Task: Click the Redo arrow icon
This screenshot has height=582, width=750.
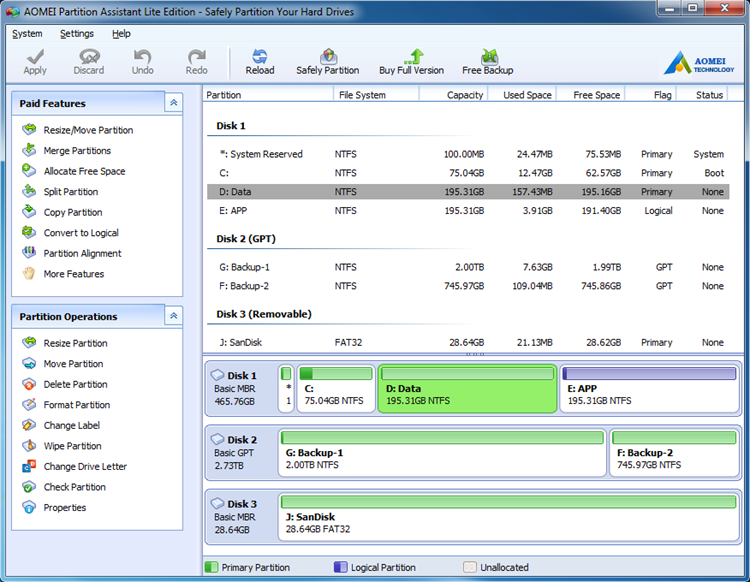Action: tap(197, 56)
